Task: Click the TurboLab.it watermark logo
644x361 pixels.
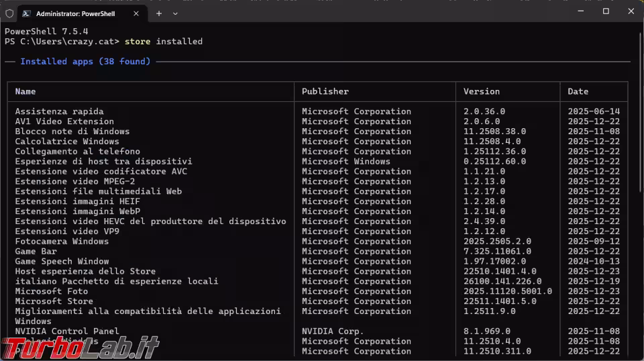Action: point(79,347)
